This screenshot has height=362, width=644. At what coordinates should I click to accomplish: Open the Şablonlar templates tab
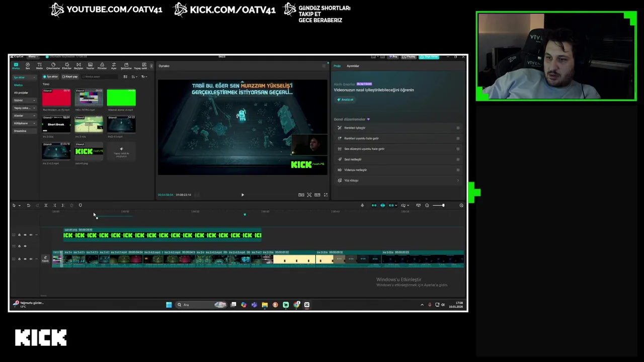click(126, 66)
